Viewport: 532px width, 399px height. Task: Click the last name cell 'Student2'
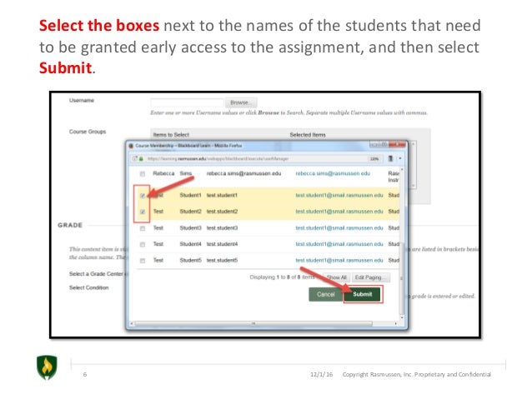[190, 212]
